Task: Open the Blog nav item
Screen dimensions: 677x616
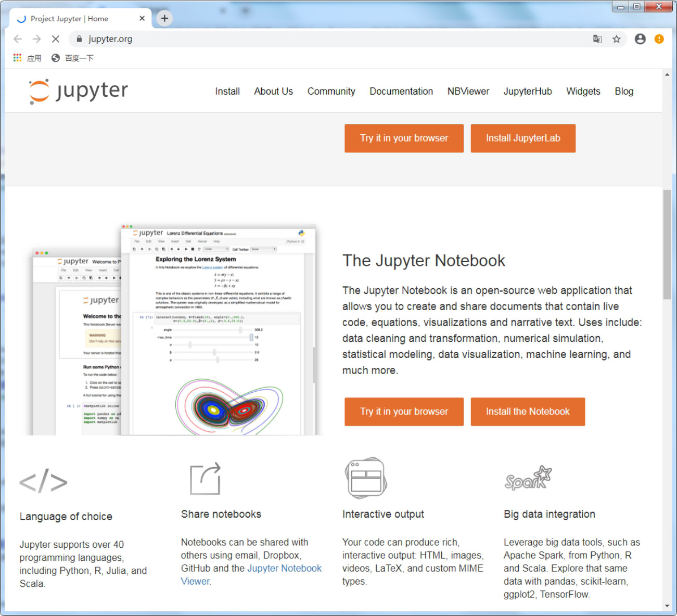Action: (x=624, y=91)
